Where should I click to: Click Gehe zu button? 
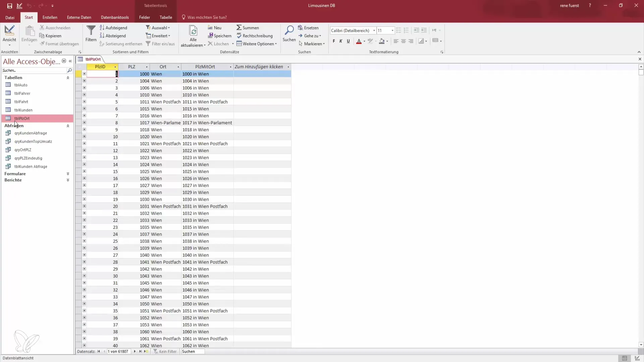click(x=309, y=36)
